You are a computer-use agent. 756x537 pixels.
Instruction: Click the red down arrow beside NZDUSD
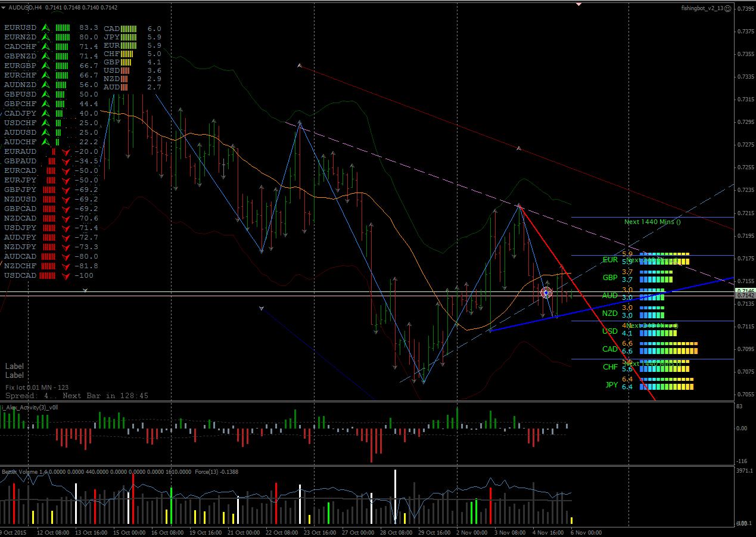[x=66, y=200]
